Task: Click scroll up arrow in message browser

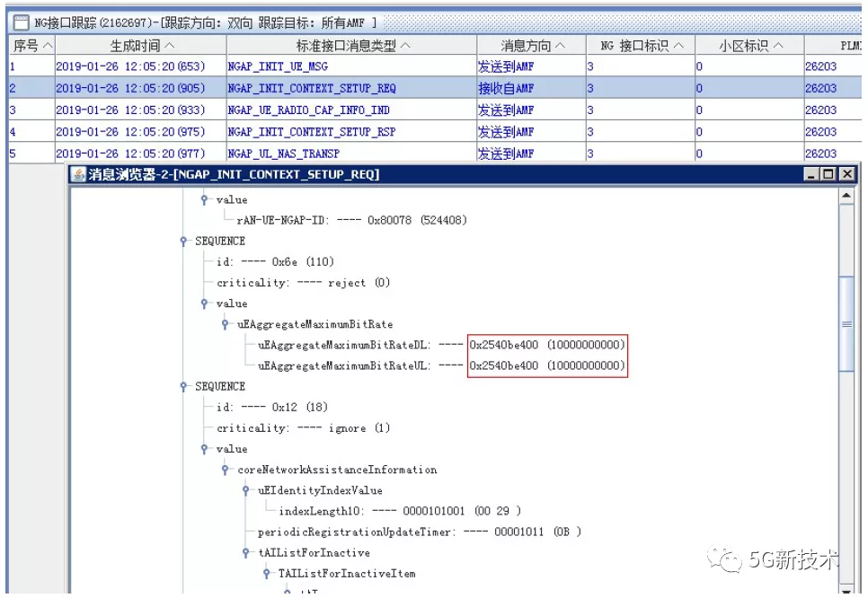Action: coord(846,196)
